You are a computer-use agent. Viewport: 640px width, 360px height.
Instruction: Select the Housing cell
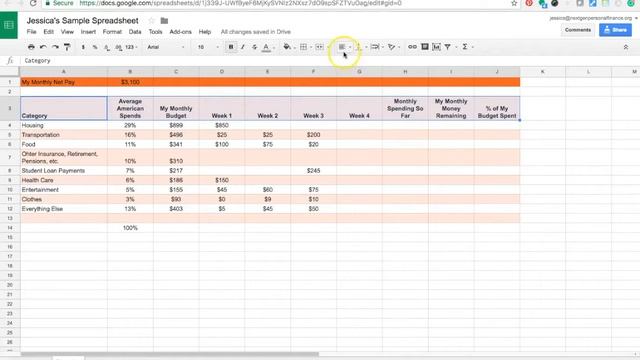pyautogui.click(x=64, y=125)
